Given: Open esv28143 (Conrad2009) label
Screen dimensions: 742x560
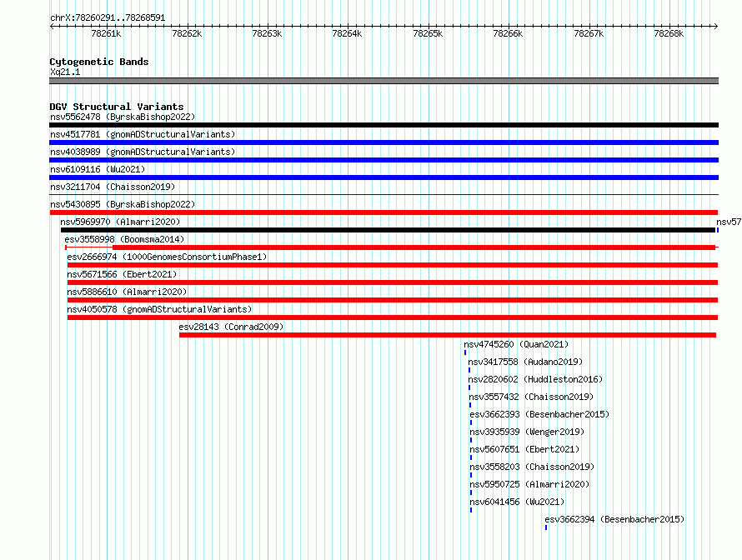Looking at the screenshot, I should point(232,327).
